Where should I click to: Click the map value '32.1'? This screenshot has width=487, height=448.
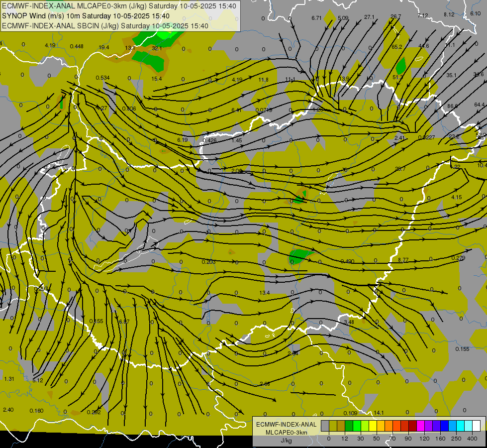click(157, 48)
